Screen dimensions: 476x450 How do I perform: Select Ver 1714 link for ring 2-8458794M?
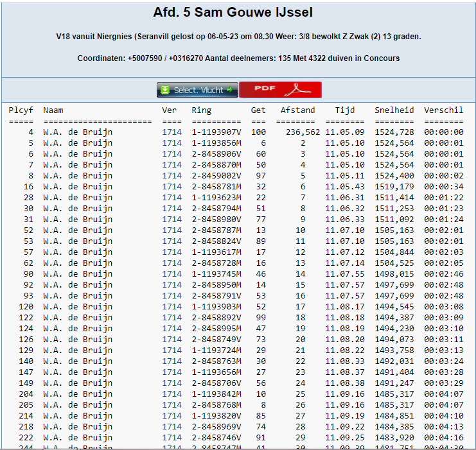pos(172,209)
